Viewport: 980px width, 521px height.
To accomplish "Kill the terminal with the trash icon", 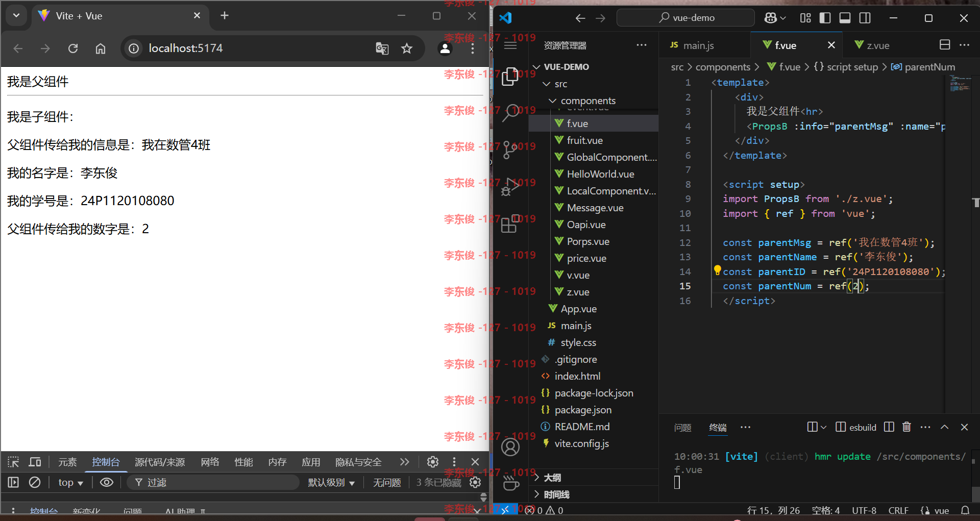I will tap(906, 427).
